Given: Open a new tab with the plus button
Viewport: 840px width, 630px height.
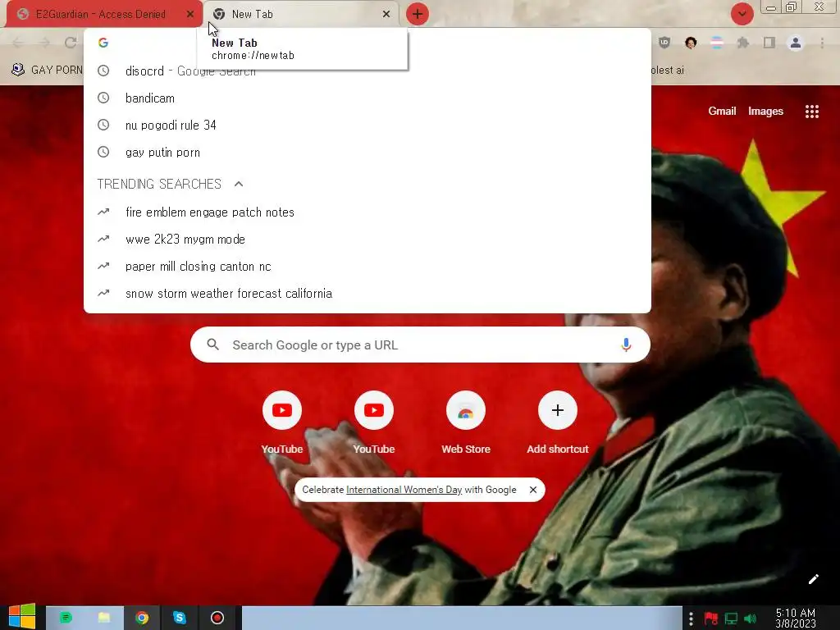Looking at the screenshot, I should 418,14.
